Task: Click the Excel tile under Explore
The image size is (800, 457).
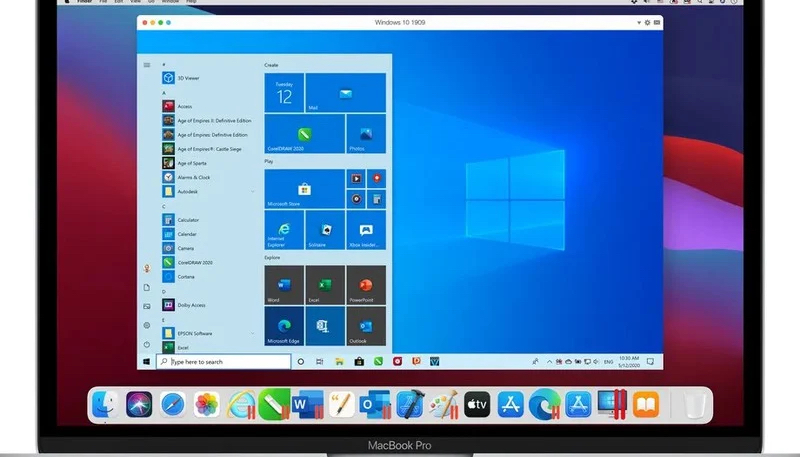Action: tap(325, 286)
